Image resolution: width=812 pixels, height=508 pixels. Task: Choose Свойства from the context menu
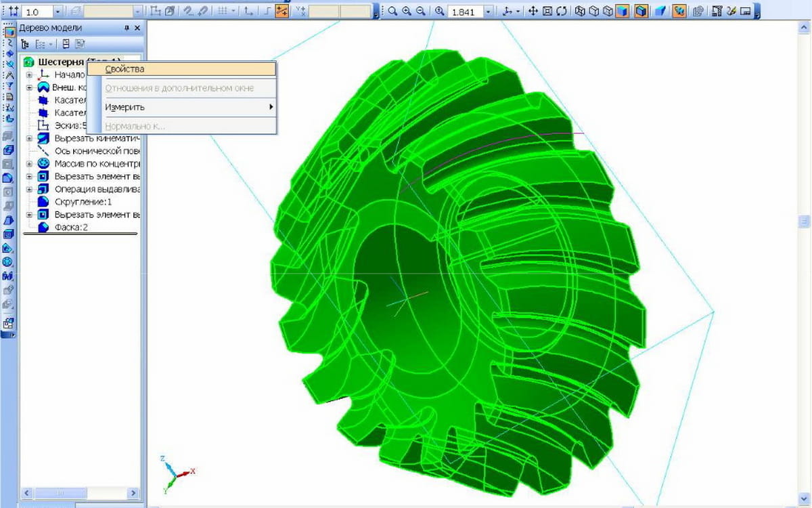(125, 68)
